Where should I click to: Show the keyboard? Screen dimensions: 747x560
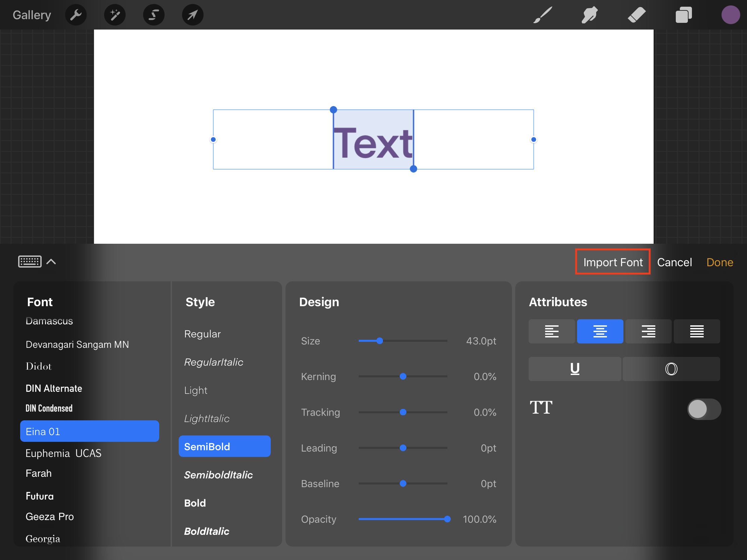[30, 262]
